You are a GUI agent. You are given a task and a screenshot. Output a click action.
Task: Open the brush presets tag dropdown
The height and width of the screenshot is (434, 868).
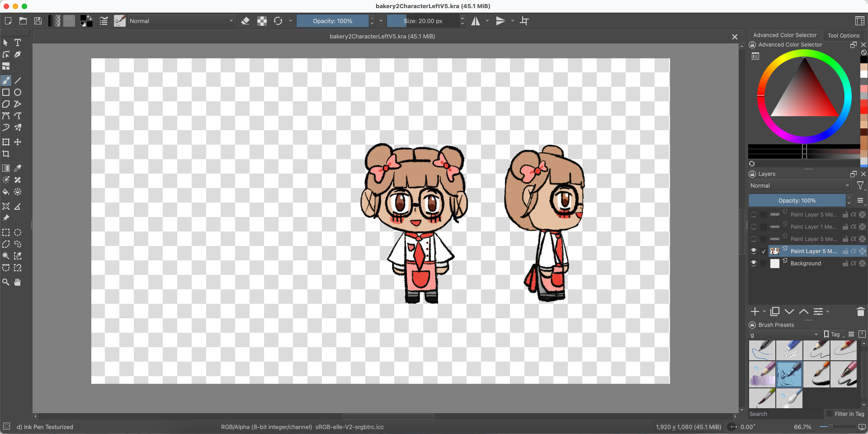click(x=784, y=335)
